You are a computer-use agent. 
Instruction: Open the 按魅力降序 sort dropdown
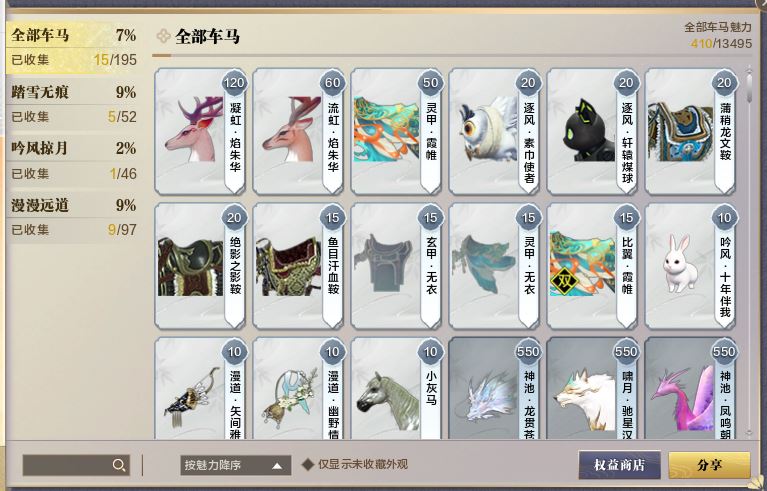235,465
